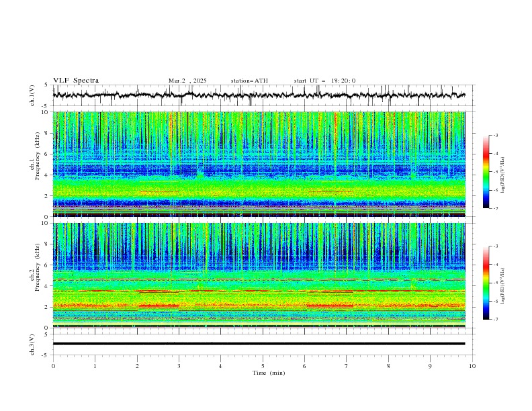Click the 'station=ATH' label
Viewport: 532px width, 411px height.
coord(249,81)
